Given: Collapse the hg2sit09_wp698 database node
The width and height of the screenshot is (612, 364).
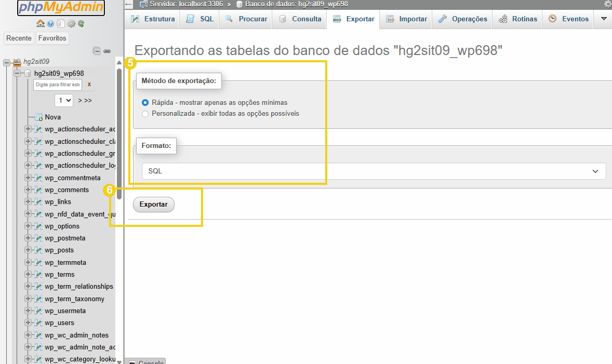Looking at the screenshot, I should pos(17,73).
